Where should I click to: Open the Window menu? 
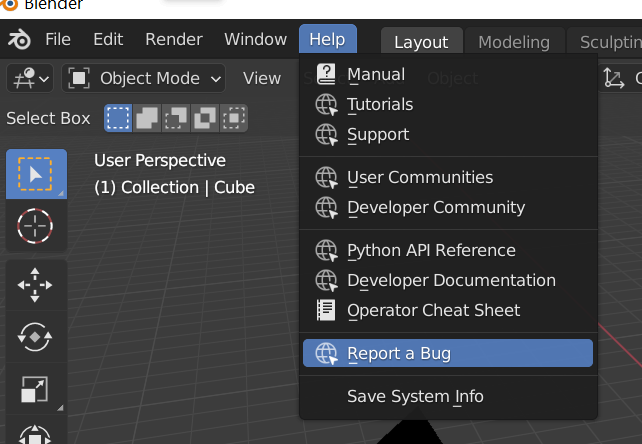255,39
